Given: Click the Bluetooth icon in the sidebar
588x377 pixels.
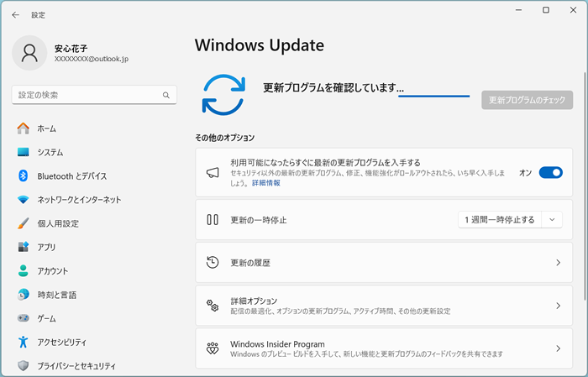Looking at the screenshot, I should pyautogui.click(x=24, y=175).
